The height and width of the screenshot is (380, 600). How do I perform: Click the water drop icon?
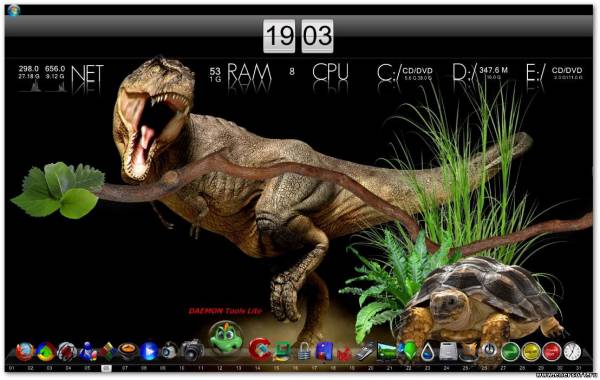tap(427, 352)
